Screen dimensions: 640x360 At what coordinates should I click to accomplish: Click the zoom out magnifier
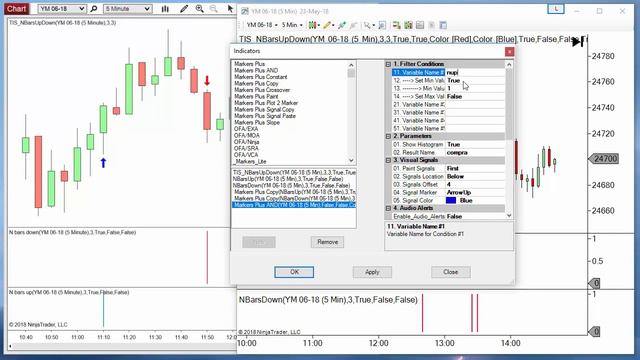[x=213, y=9]
